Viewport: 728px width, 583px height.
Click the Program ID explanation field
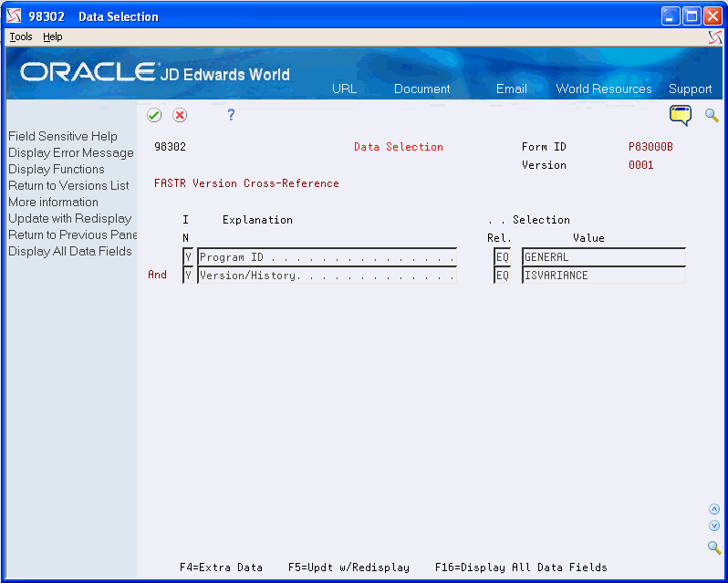tap(328, 256)
